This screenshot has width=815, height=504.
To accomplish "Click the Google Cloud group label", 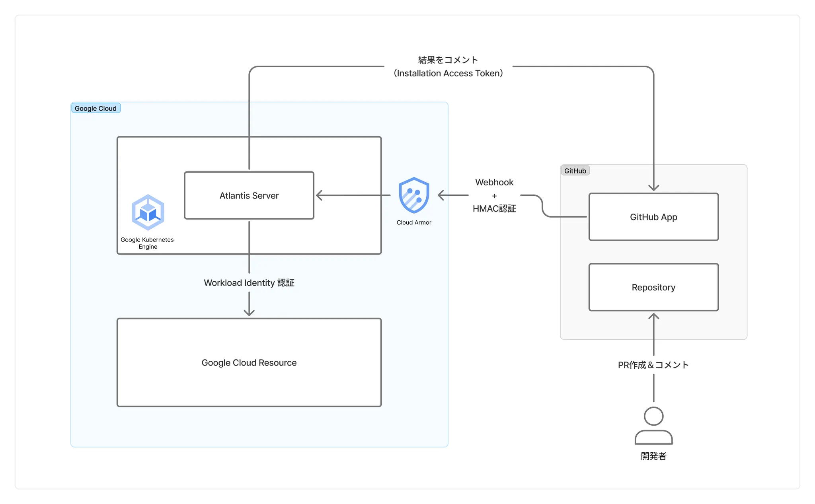I will point(96,108).
